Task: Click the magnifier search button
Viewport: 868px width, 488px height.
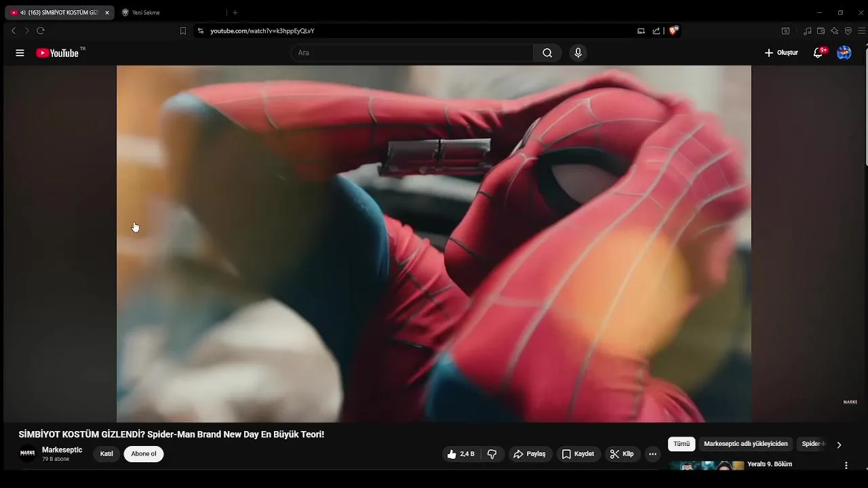Action: pos(547,53)
